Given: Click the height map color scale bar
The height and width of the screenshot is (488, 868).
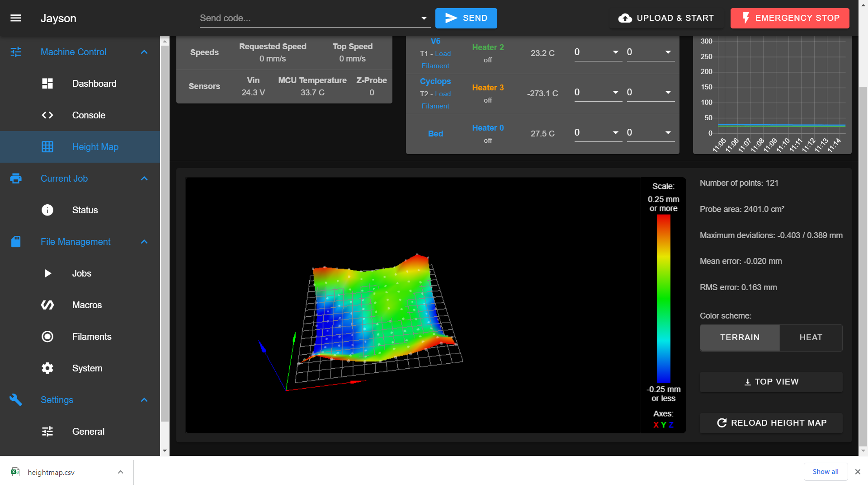Looking at the screenshot, I should pyautogui.click(x=663, y=298).
